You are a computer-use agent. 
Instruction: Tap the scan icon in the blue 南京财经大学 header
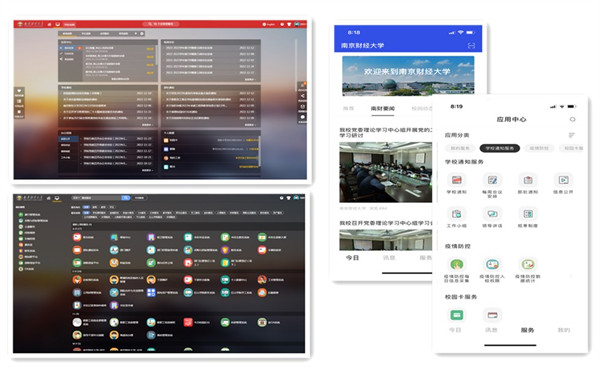[471, 46]
